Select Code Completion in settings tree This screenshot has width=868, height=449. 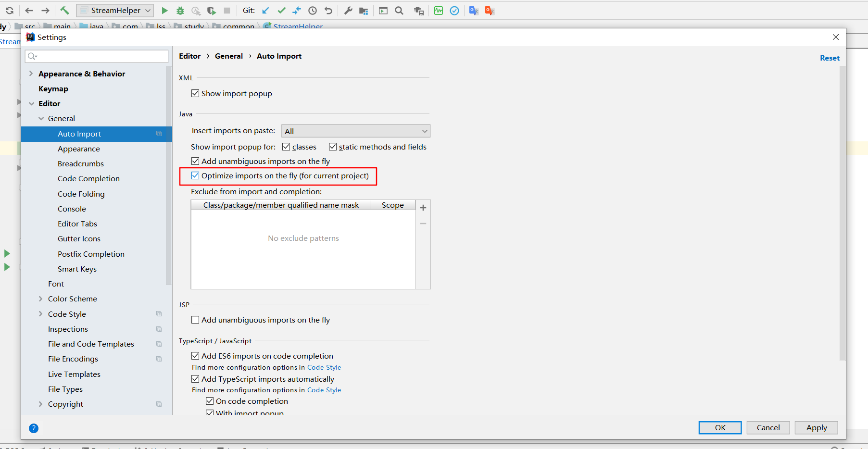pyautogui.click(x=88, y=179)
